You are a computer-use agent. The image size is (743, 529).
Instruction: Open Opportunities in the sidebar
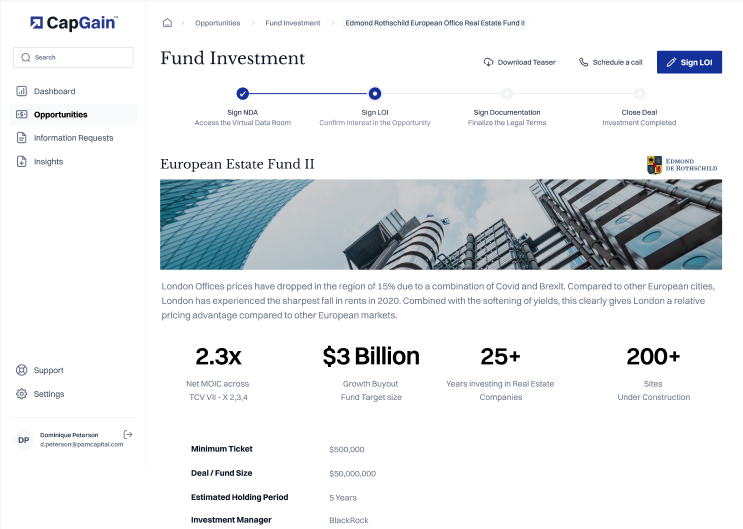pos(60,115)
